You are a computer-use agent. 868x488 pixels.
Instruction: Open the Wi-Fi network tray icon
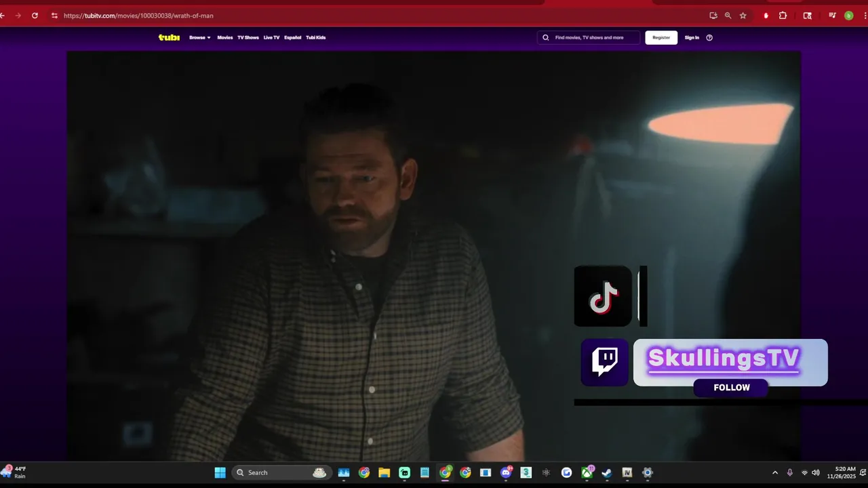[x=804, y=472]
